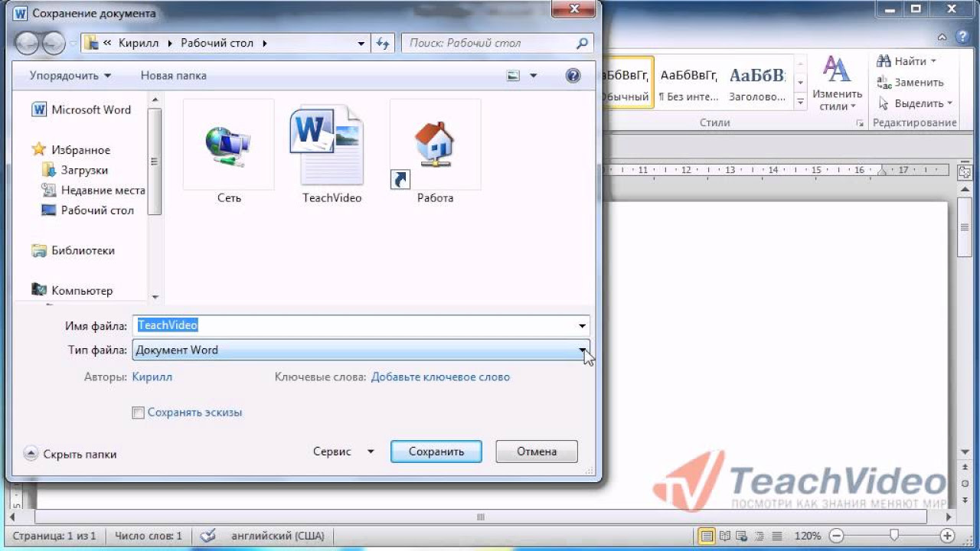Screen dimensions: 980x551
Task: Switch to Full Screen Reading view
Action: [x=724, y=536]
